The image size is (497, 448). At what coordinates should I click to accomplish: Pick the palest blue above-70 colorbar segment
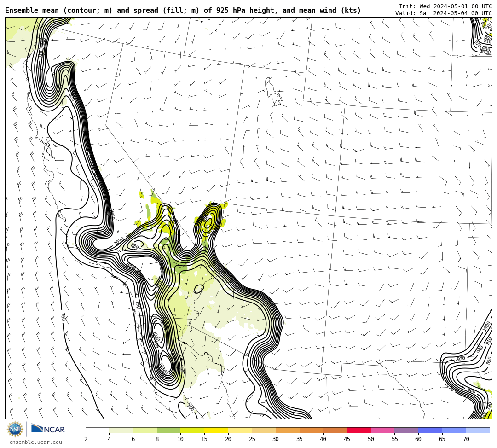coord(478,431)
